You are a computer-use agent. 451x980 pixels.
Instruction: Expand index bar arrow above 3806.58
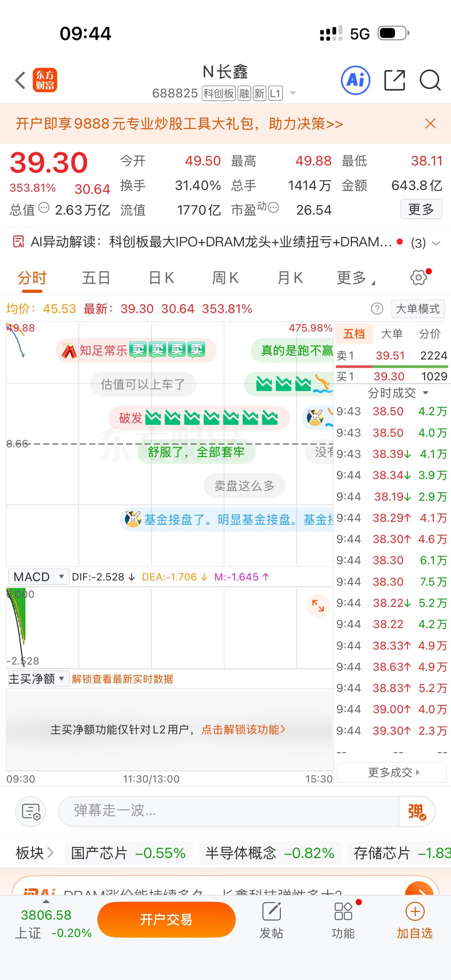tap(46, 901)
